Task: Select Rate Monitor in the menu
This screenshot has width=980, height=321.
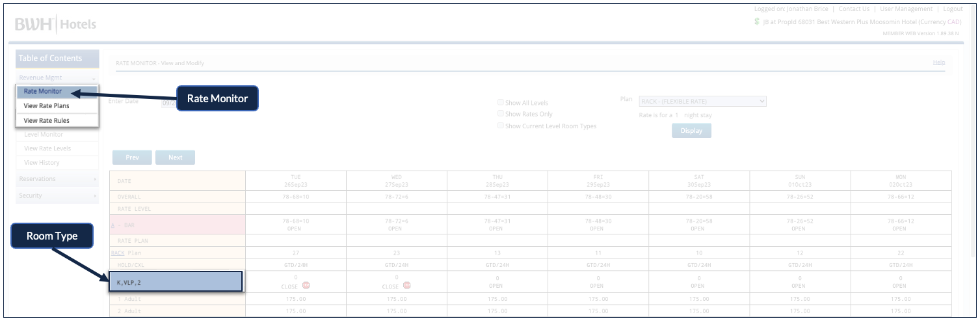Action: [43, 91]
